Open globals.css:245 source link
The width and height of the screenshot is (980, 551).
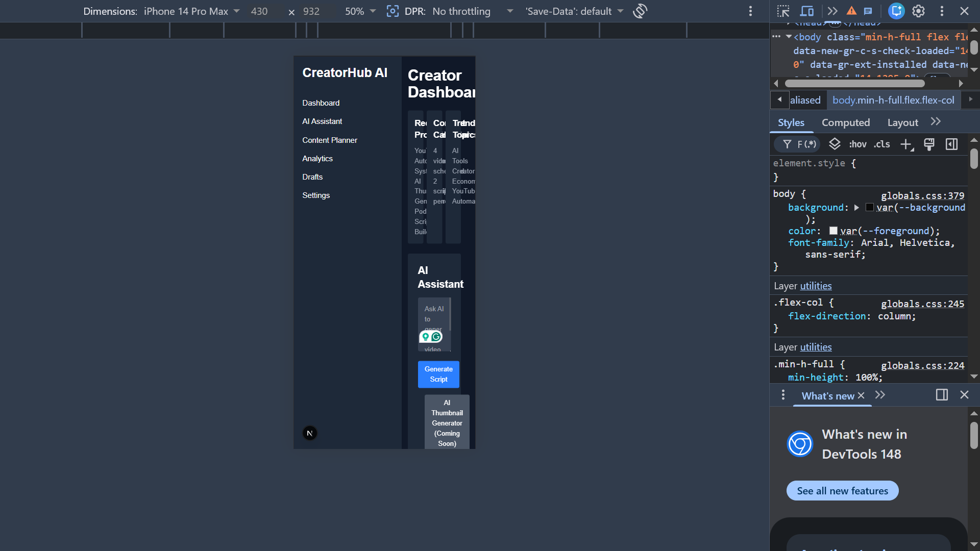click(x=922, y=304)
